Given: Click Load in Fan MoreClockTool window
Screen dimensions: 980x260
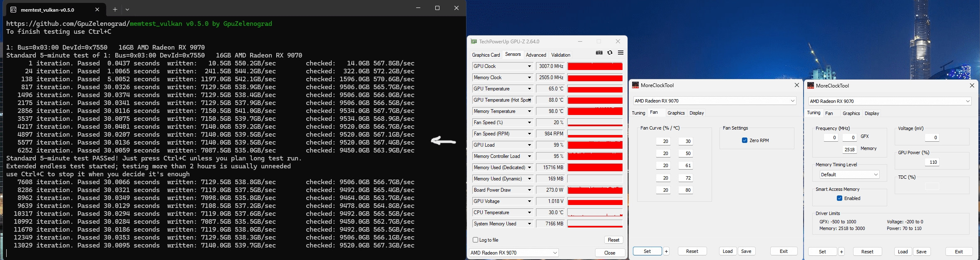Looking at the screenshot, I should [x=727, y=251].
